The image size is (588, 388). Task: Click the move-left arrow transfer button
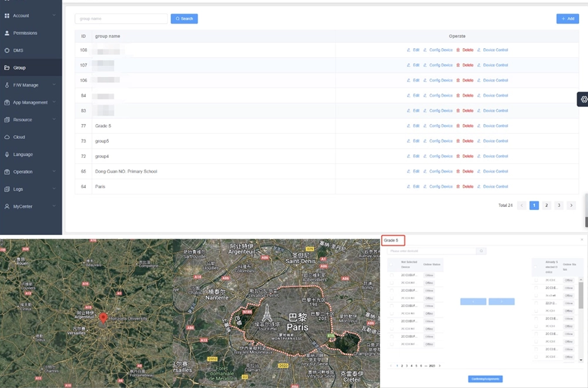point(473,302)
